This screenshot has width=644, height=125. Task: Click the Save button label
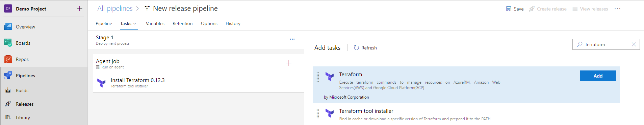tap(519, 9)
